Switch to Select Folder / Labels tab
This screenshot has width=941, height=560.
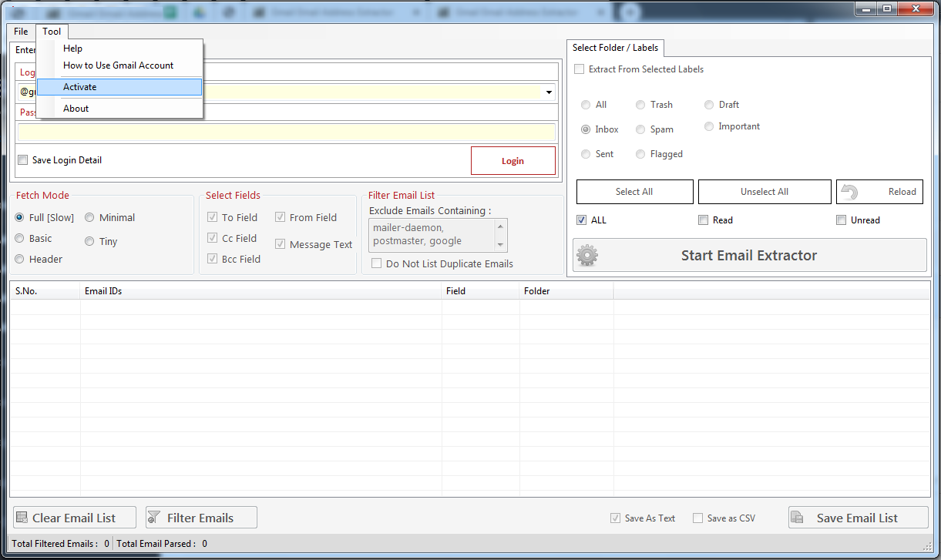point(615,48)
